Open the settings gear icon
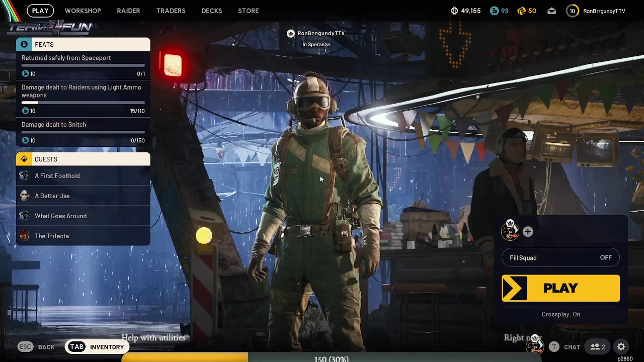This screenshot has height=362, width=644. pyautogui.click(x=621, y=347)
